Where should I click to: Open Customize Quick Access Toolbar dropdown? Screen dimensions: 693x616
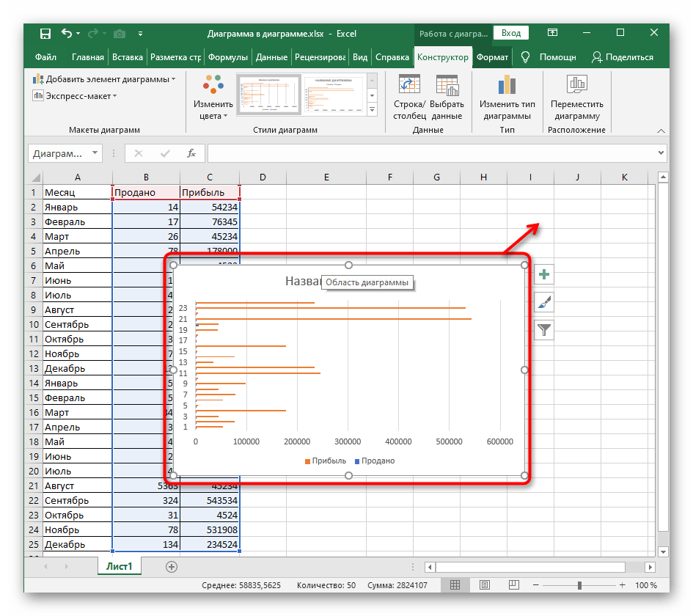[140, 33]
